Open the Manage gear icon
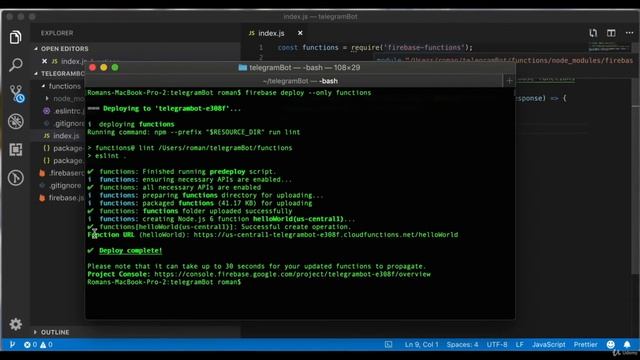This screenshot has width=640, height=360. point(16,324)
